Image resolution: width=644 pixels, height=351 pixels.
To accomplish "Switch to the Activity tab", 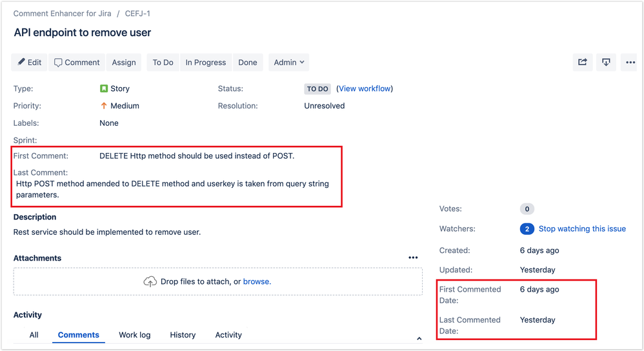I will pos(228,335).
